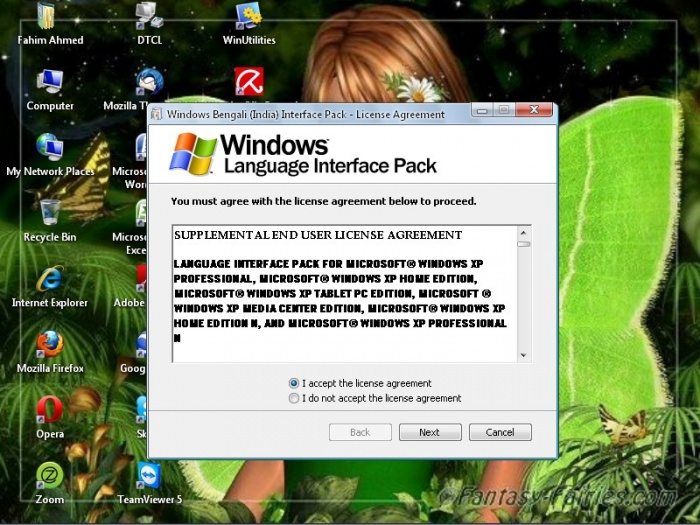The width and height of the screenshot is (700, 525).
Task: Open My Network Places icon
Action: [50, 147]
